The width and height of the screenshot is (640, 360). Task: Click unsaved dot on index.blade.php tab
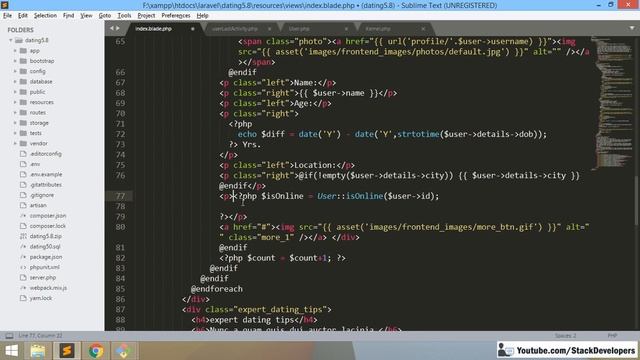pos(193,29)
